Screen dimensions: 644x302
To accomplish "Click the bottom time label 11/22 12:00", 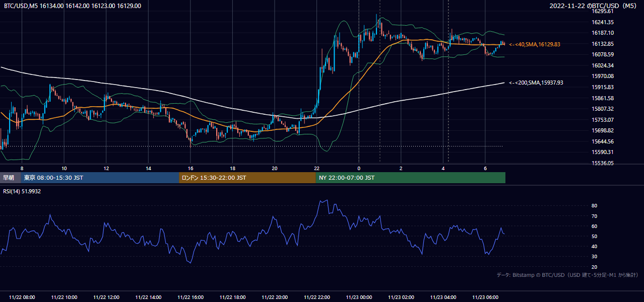I will pos(106,297).
